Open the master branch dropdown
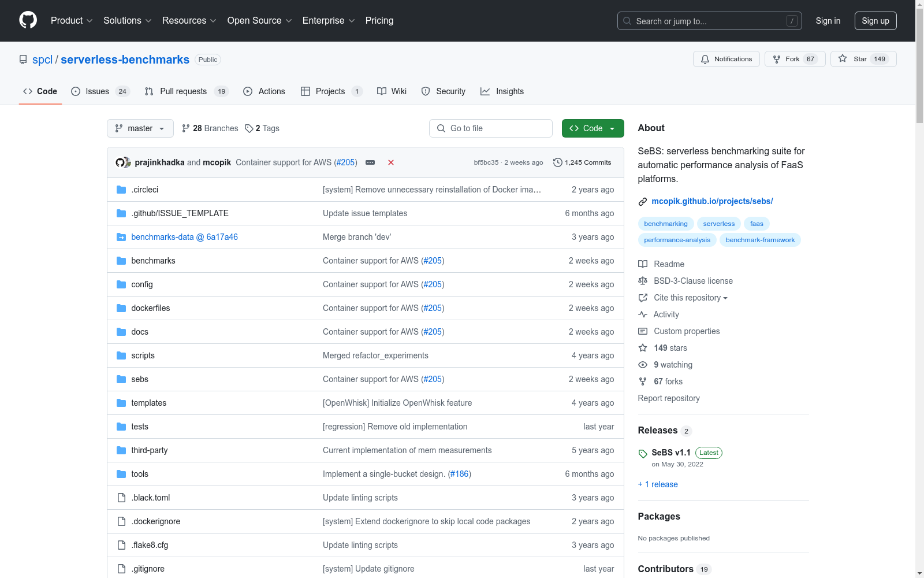The width and height of the screenshot is (924, 578). (x=140, y=128)
